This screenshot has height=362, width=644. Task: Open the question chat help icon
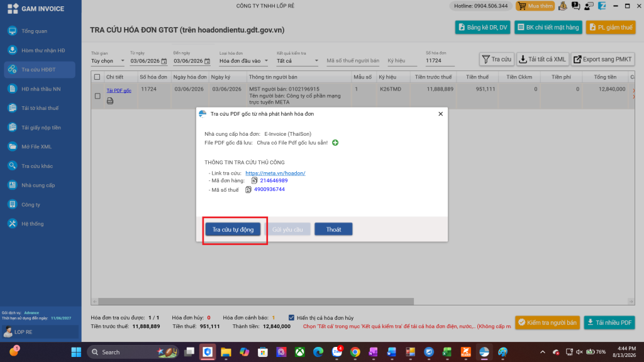click(x=576, y=6)
